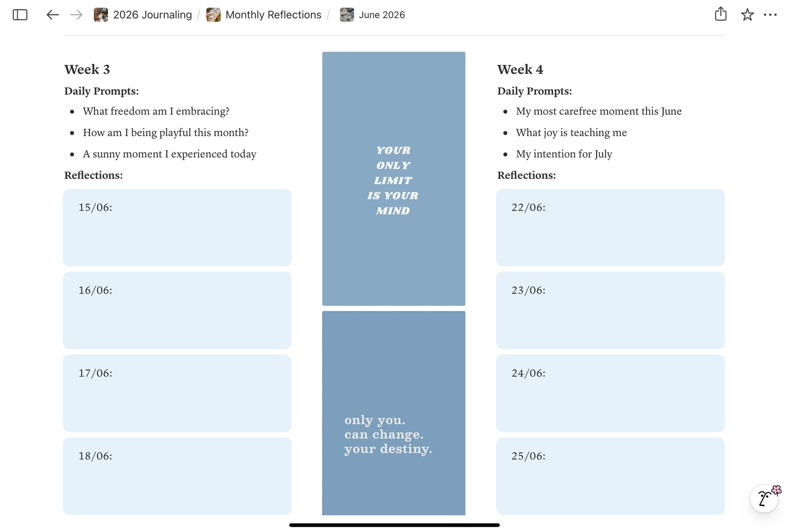Select the June 2026 breadcrumb
Viewport: 789px width, 532px height.
click(382, 15)
